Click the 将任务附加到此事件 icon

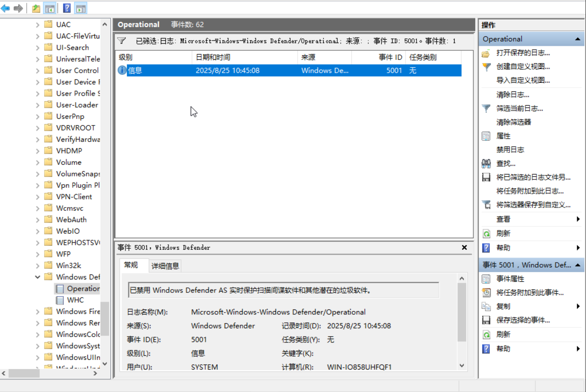(486, 293)
